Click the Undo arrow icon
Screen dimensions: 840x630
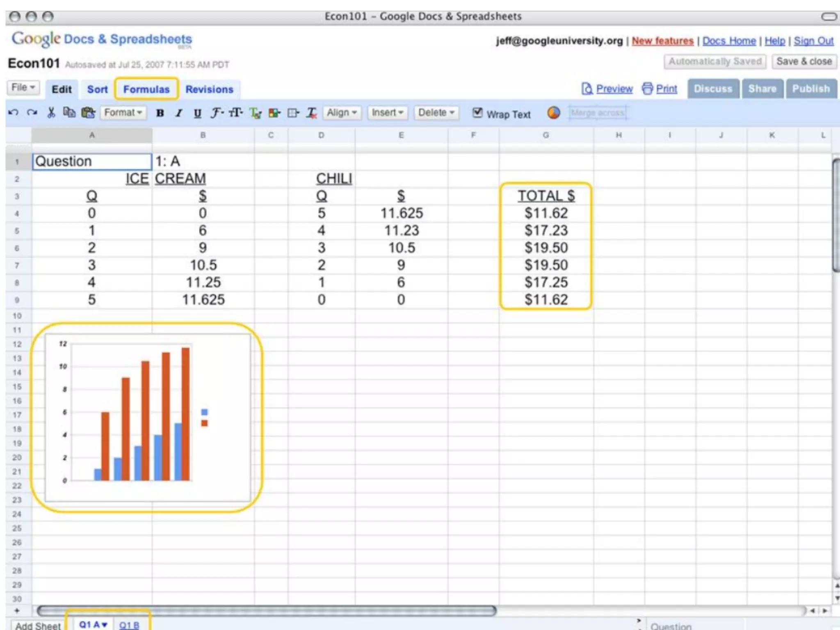point(13,112)
